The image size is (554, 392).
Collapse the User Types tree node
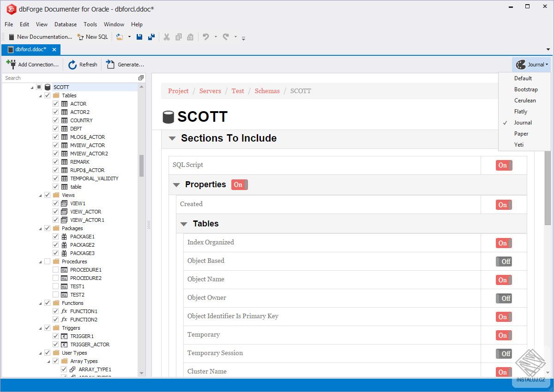click(x=41, y=353)
